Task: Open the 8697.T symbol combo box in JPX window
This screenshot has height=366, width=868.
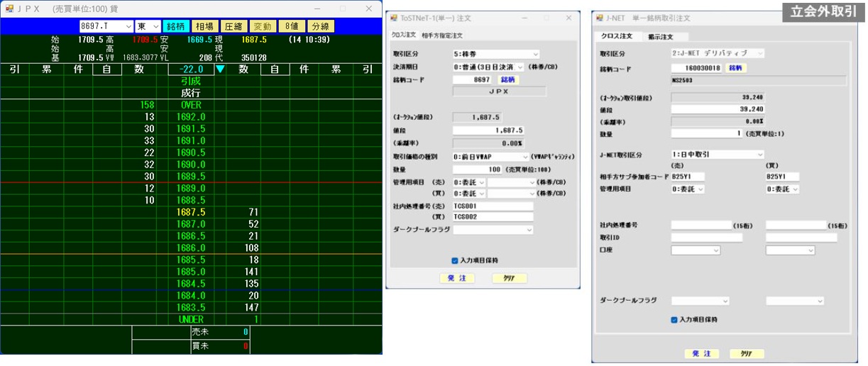Action: point(106,26)
